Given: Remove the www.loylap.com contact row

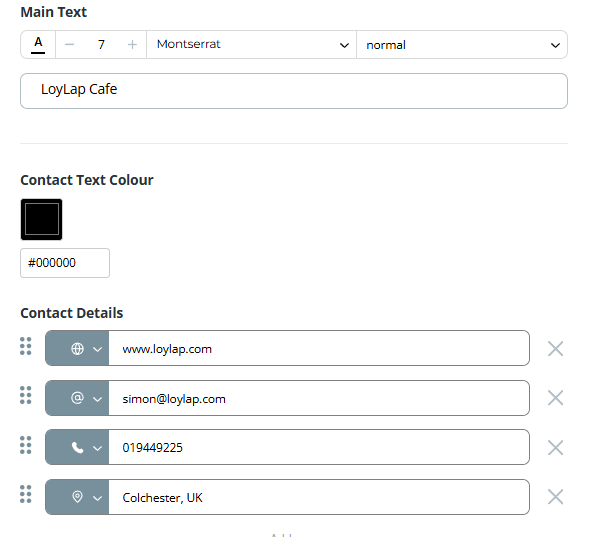Looking at the screenshot, I should tap(555, 348).
